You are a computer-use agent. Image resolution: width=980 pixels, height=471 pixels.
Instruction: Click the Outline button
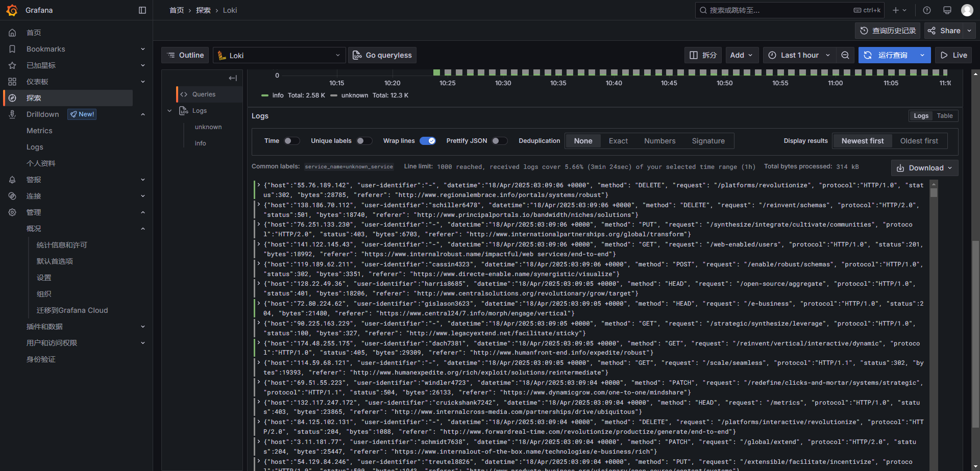(x=185, y=55)
